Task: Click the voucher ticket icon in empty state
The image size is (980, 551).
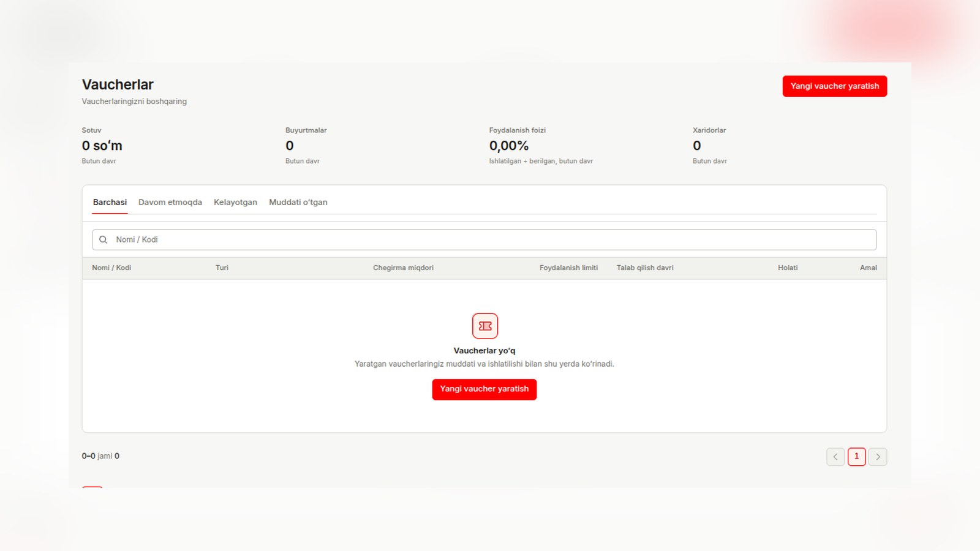Action: pos(484,326)
